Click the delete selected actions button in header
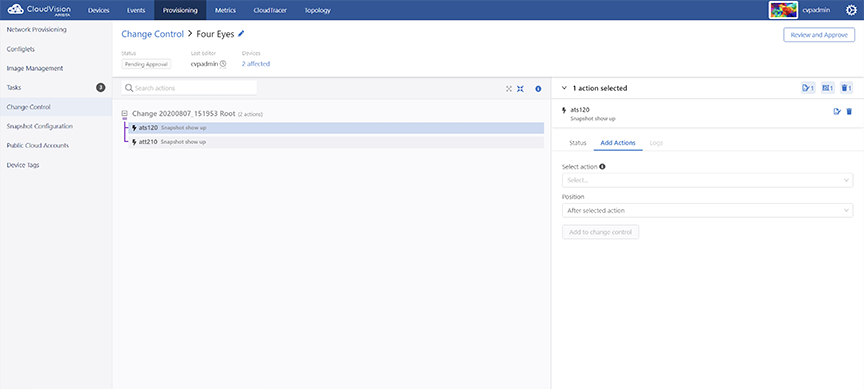Viewport: 864px width, 389px height. tap(847, 88)
